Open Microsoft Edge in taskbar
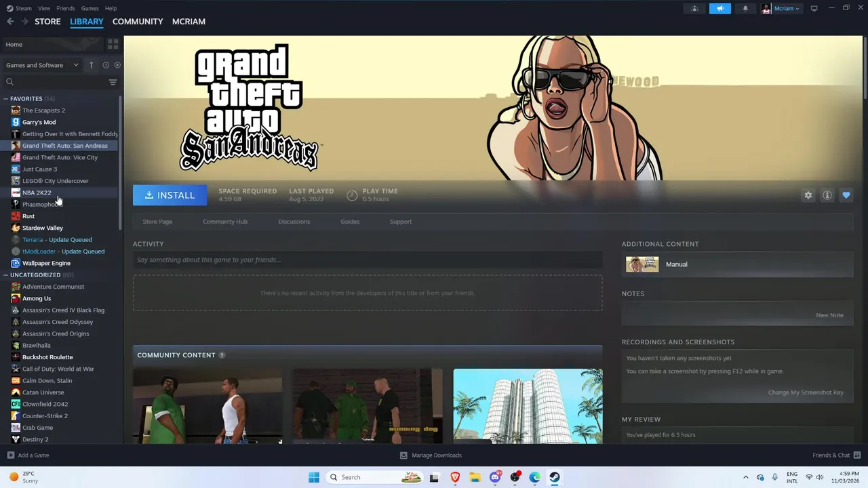This screenshot has width=868, height=488. click(x=535, y=477)
